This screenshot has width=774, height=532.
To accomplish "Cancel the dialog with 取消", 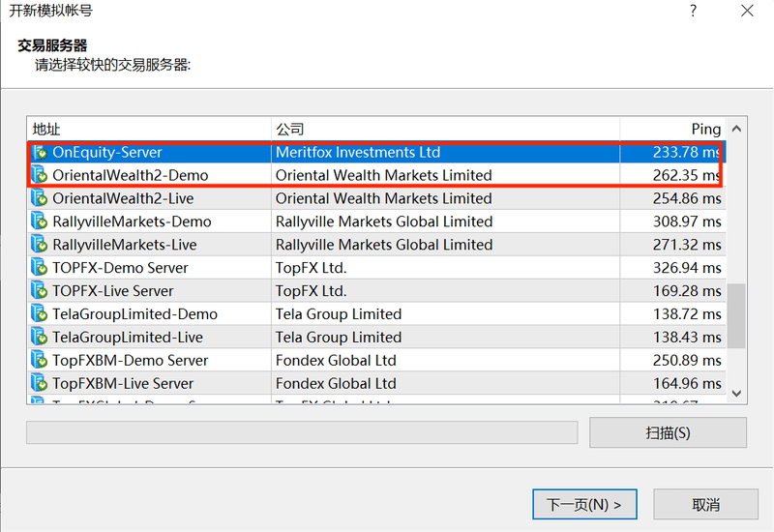I will [x=706, y=504].
